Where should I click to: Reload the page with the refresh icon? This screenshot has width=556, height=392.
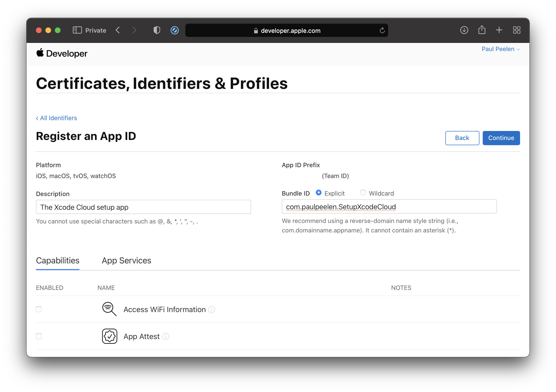[382, 30]
